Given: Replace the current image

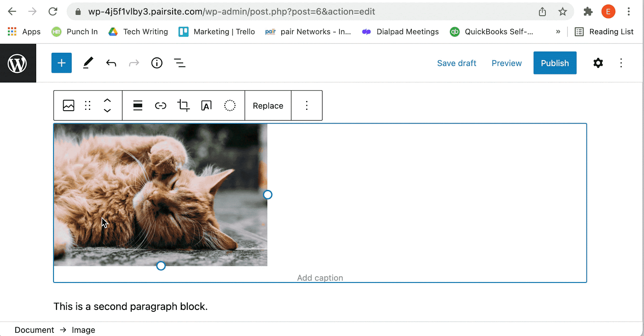Looking at the screenshot, I should 268,106.
